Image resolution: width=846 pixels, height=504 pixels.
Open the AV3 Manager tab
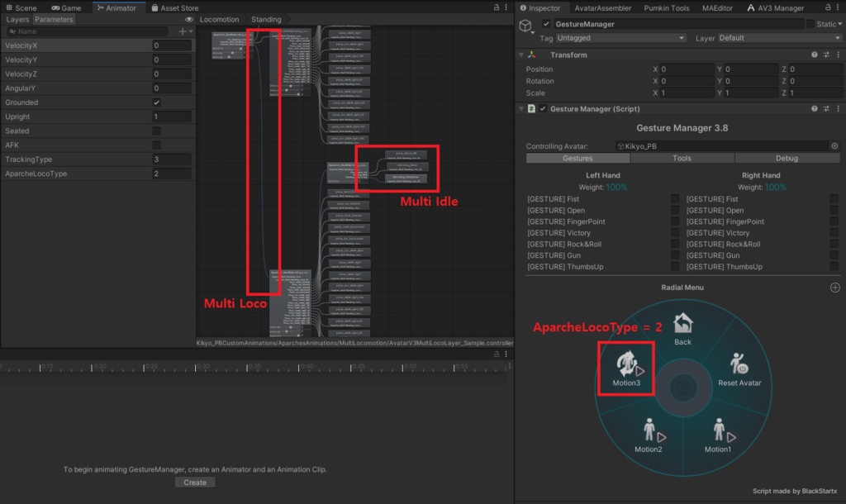(781, 7)
